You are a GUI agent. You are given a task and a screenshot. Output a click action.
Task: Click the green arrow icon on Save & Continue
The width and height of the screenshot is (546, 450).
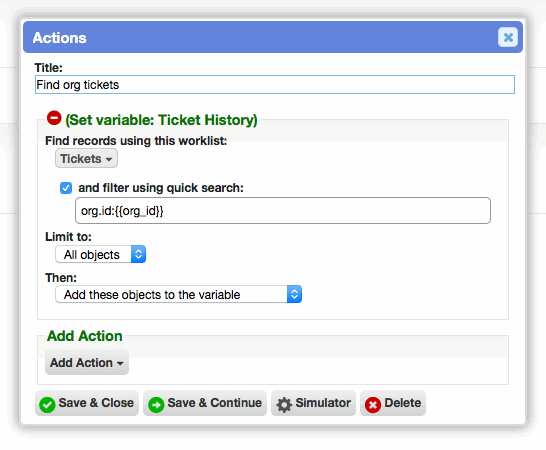[156, 405]
